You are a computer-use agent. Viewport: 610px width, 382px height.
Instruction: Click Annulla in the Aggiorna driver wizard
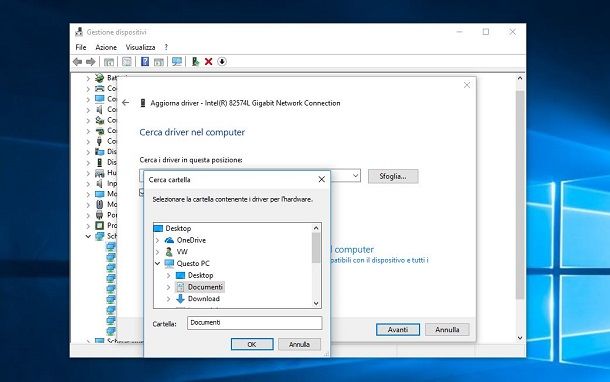tap(447, 329)
